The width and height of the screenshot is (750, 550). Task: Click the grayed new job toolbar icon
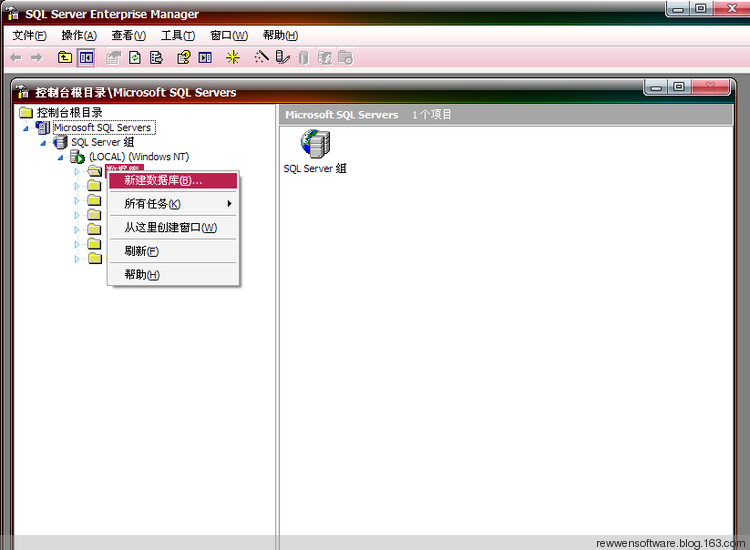tap(345, 58)
